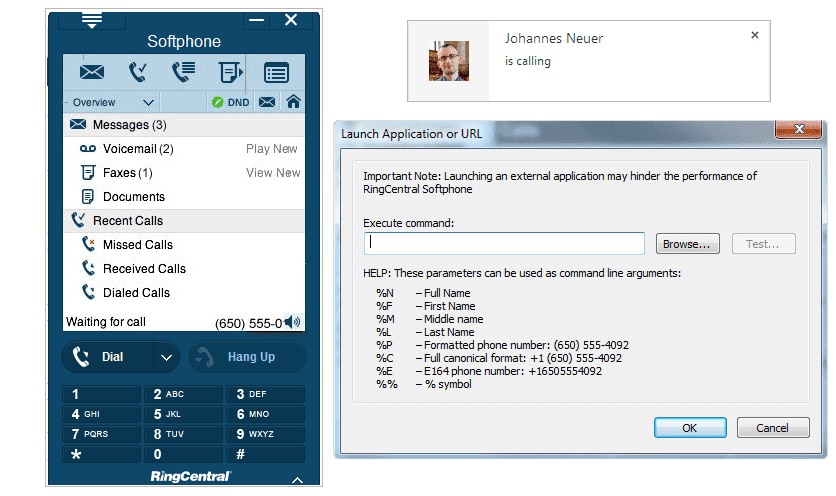Click the list view toolbar icon

[x=276, y=73]
